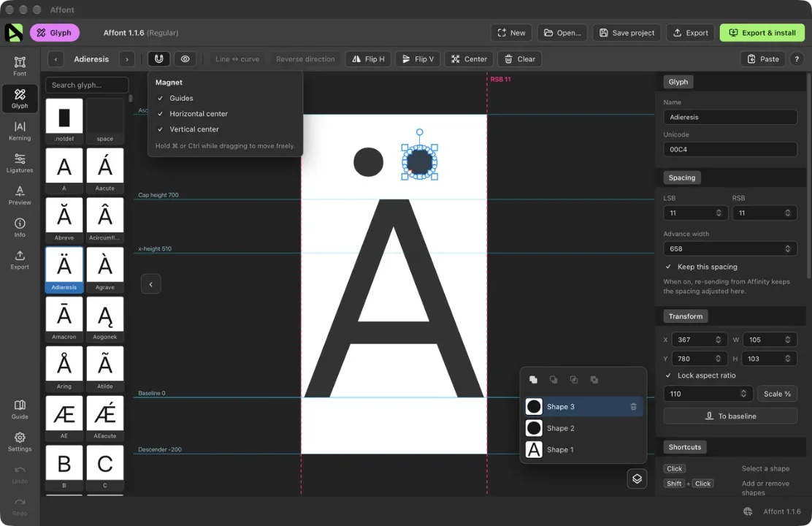Select the Aacute glyph thumbnail
Viewport: 812px width, 526px height.
point(105,170)
